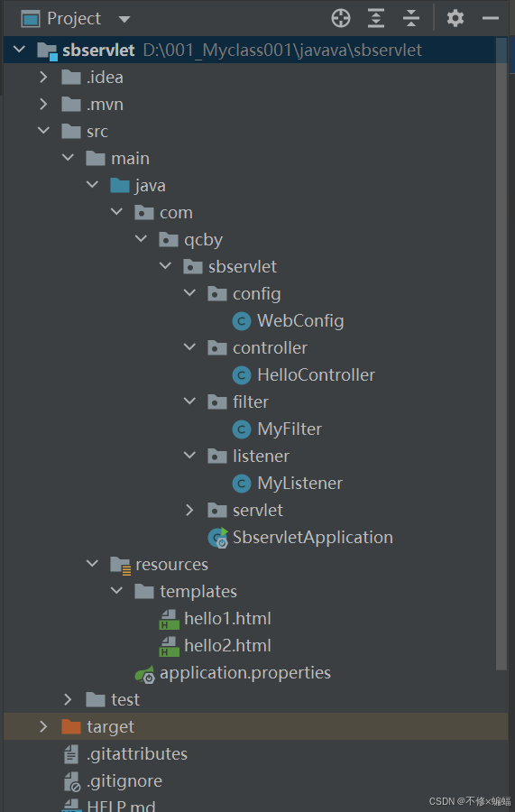Open the Project panel settings gear
Image resolution: width=515 pixels, height=812 pixels.
455,19
